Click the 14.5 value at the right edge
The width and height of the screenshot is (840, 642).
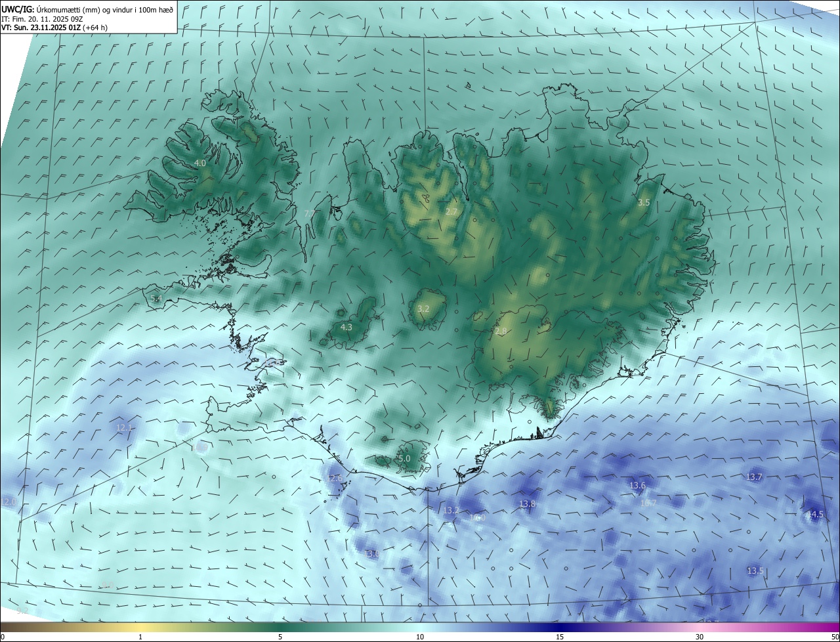(814, 515)
